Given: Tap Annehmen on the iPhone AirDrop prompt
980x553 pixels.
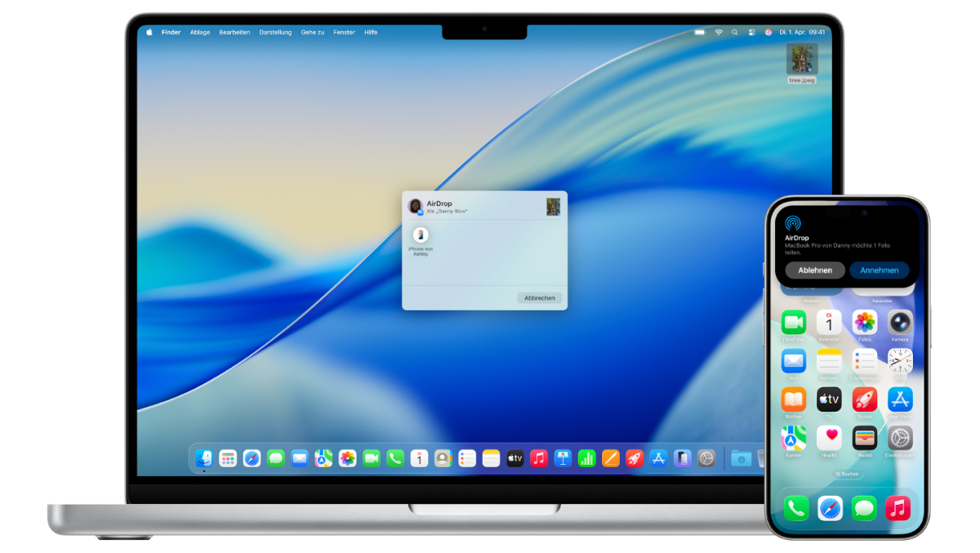Looking at the screenshot, I should (x=879, y=270).
